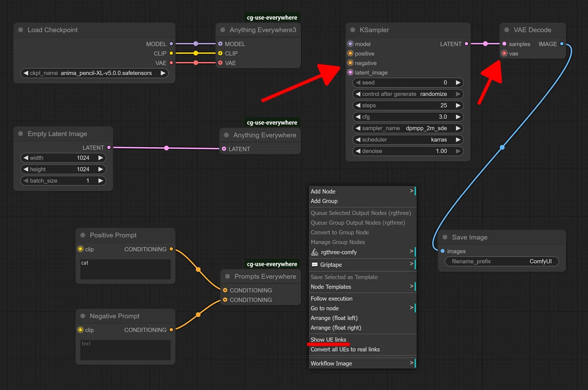Screen dimensions: 588x390
Task: Click the Negative Prompt CONDITIONING output socket
Action: pos(171,330)
